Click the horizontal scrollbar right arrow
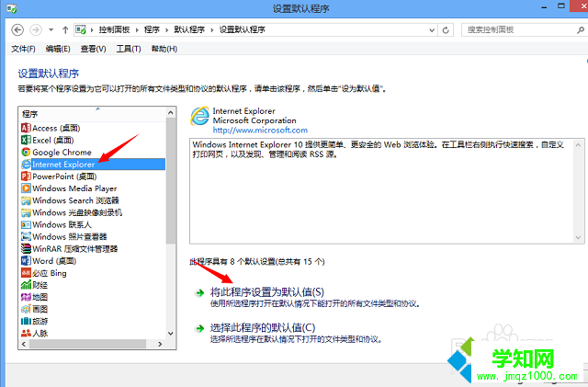The width and height of the screenshot is (588, 387). coord(160,344)
